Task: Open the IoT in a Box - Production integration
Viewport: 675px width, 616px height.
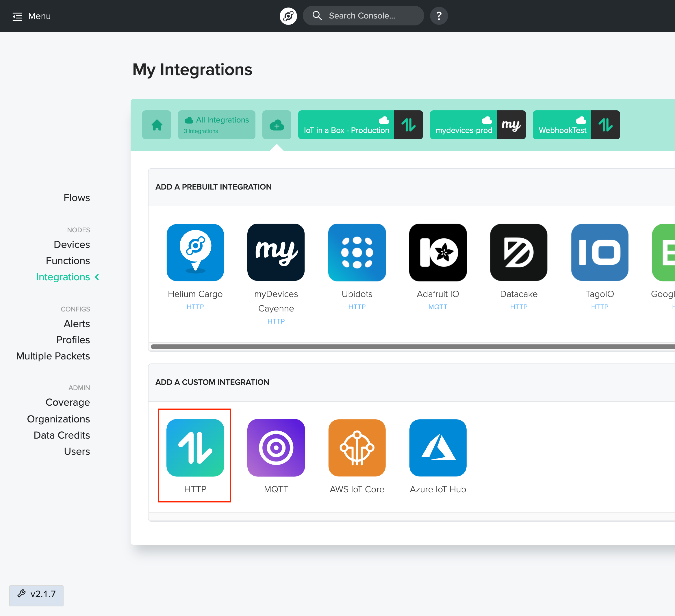Action: point(361,125)
